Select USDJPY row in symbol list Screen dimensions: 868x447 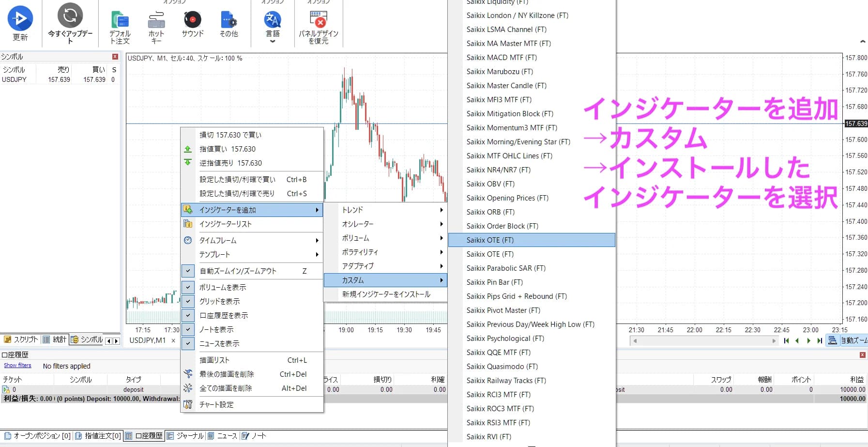(60, 79)
